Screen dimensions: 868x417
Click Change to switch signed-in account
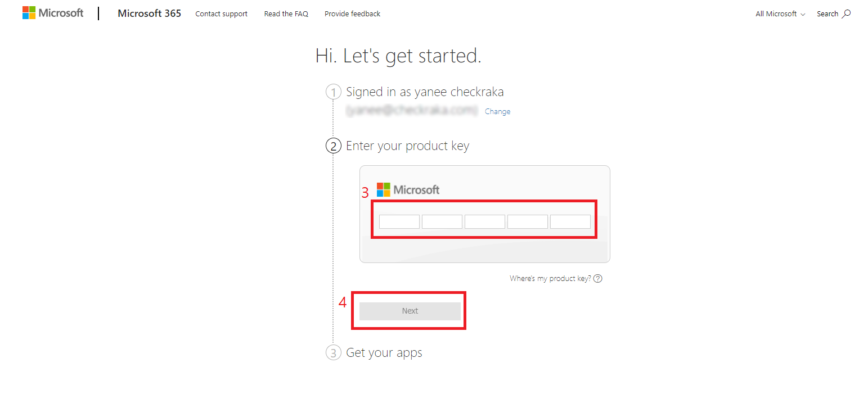click(497, 112)
